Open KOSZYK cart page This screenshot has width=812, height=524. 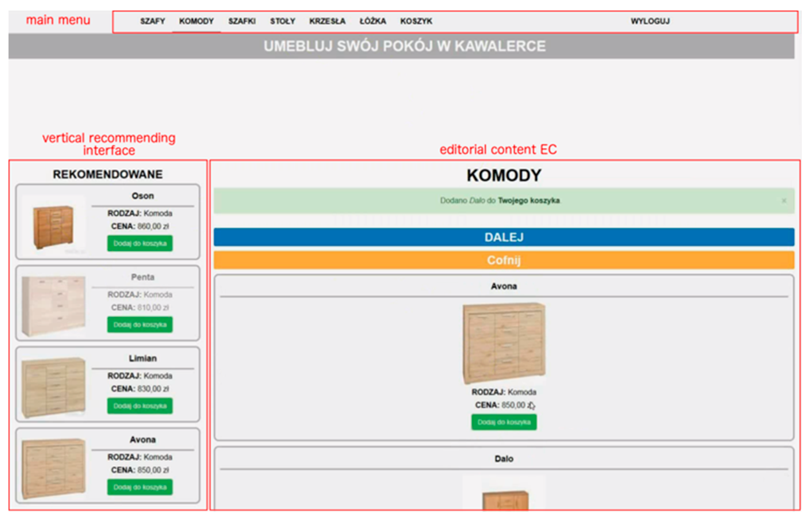pos(416,21)
